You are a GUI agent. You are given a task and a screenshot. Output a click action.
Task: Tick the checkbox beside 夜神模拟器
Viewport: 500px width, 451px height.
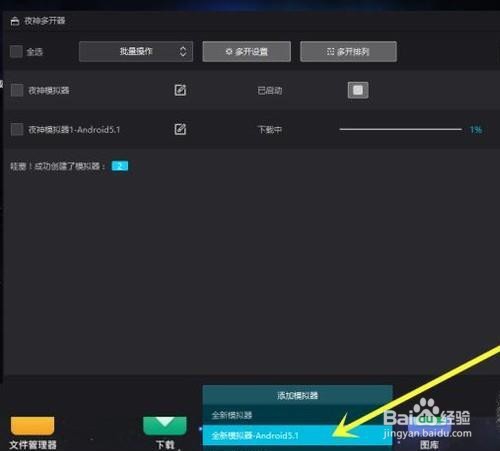point(17,90)
